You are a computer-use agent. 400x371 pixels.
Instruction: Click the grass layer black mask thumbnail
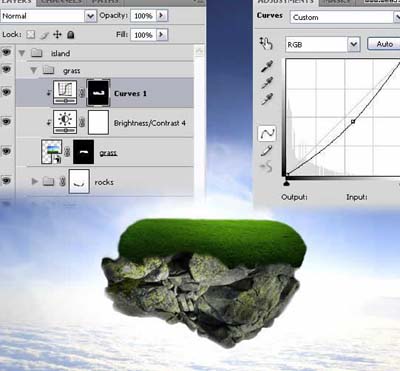coord(83,152)
